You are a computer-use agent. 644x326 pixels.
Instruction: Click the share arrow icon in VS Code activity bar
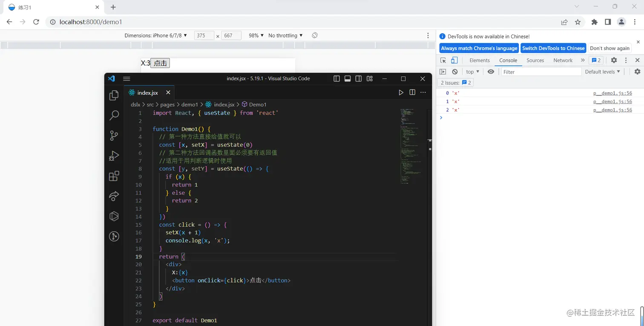[114, 196]
